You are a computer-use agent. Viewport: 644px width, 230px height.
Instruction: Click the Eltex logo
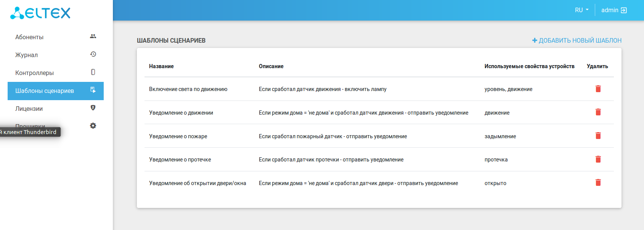[x=40, y=13]
